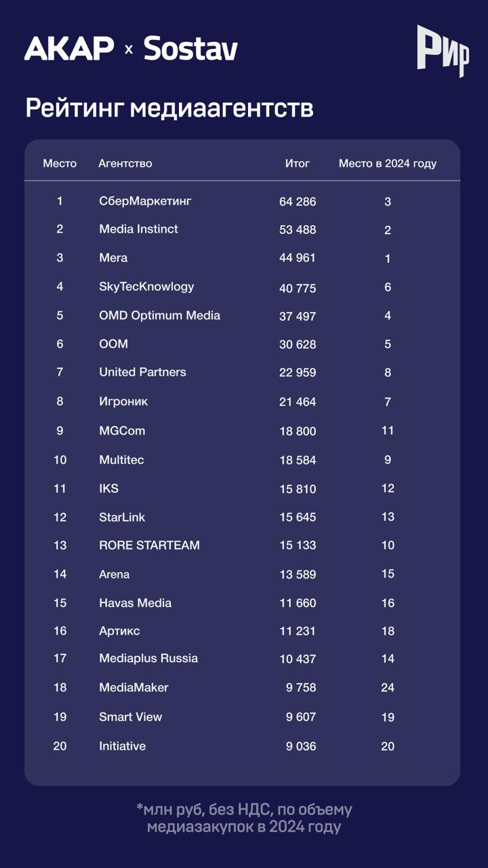Click the Sostav logo
The width and height of the screenshot is (488, 868).
pyautogui.click(x=190, y=48)
